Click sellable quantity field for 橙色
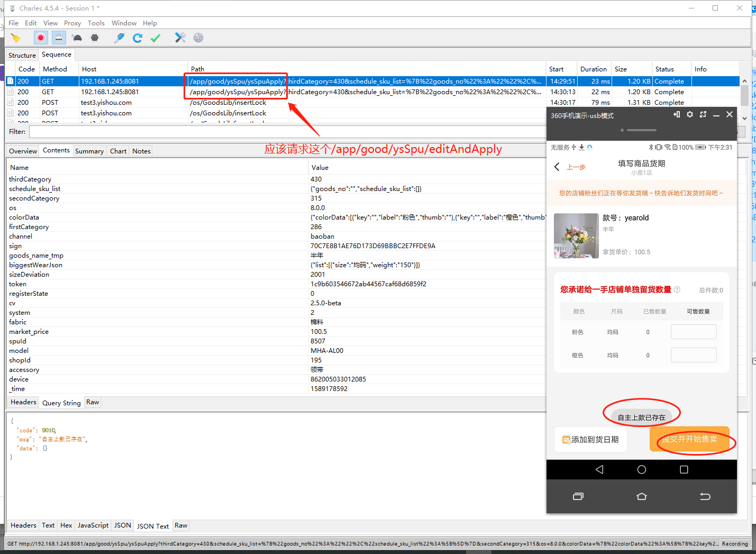Viewport: 756px width, 554px height. click(694, 355)
